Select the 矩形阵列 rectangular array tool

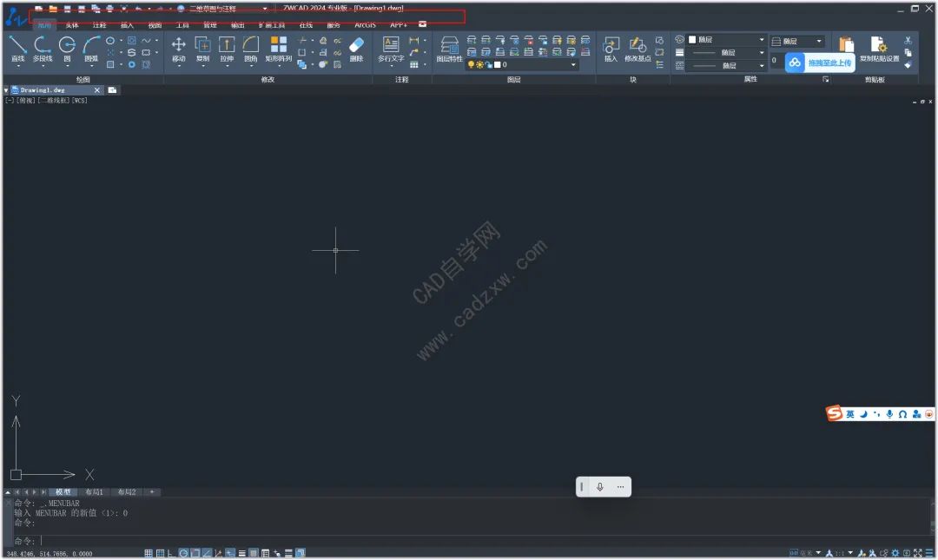coord(278,49)
